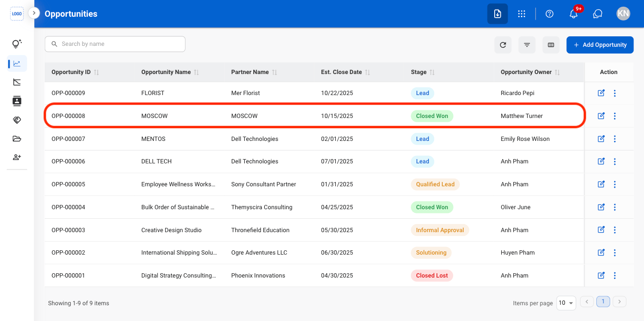Edit the OPP-000008 MOSCOW opportunity
Image resolution: width=644 pixels, height=321 pixels.
[x=601, y=116]
